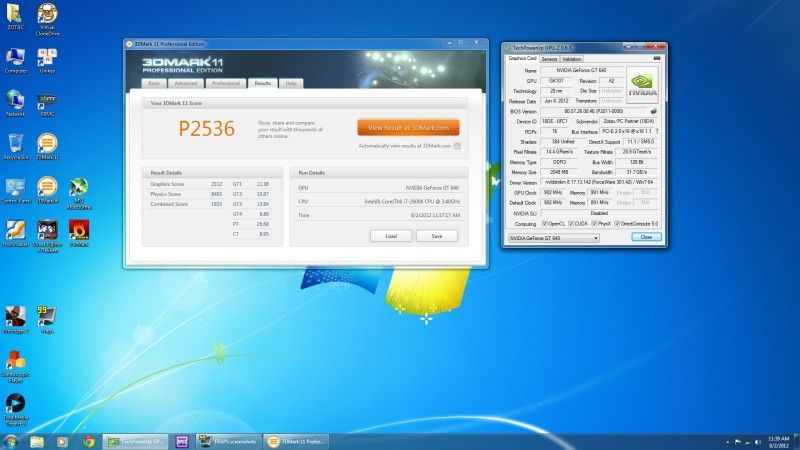Show hidden system tray icons
The width and height of the screenshot is (800, 450).
pos(728,442)
